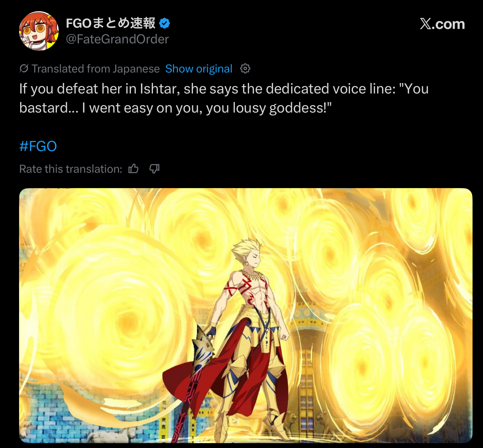Image resolution: width=483 pixels, height=448 pixels.
Task: Open the @FateGrandOrder handle link
Action: (117, 39)
